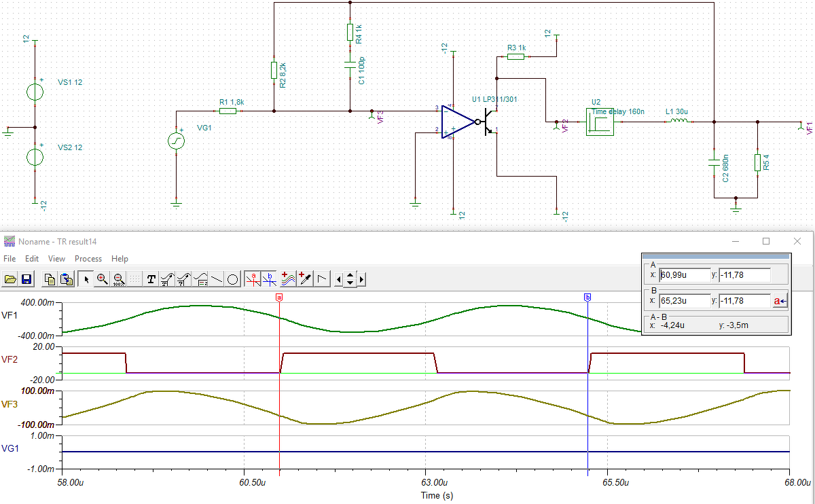Viewport: 815px width, 504px height.
Task: Click the red cursor 'a' marker on graph
Action: [279, 298]
